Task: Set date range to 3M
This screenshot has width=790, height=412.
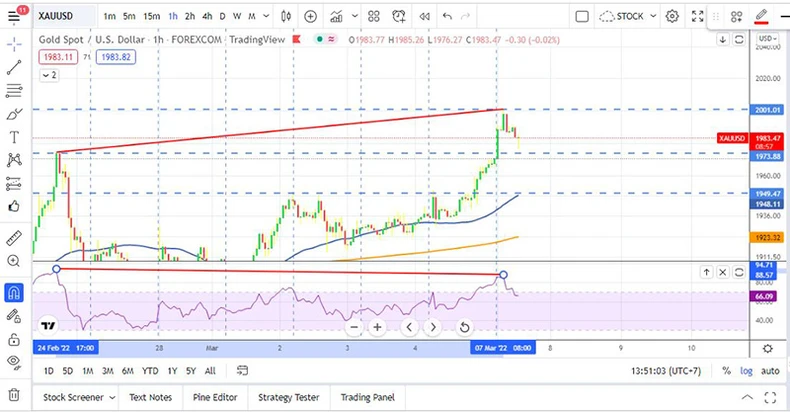Action: click(108, 371)
